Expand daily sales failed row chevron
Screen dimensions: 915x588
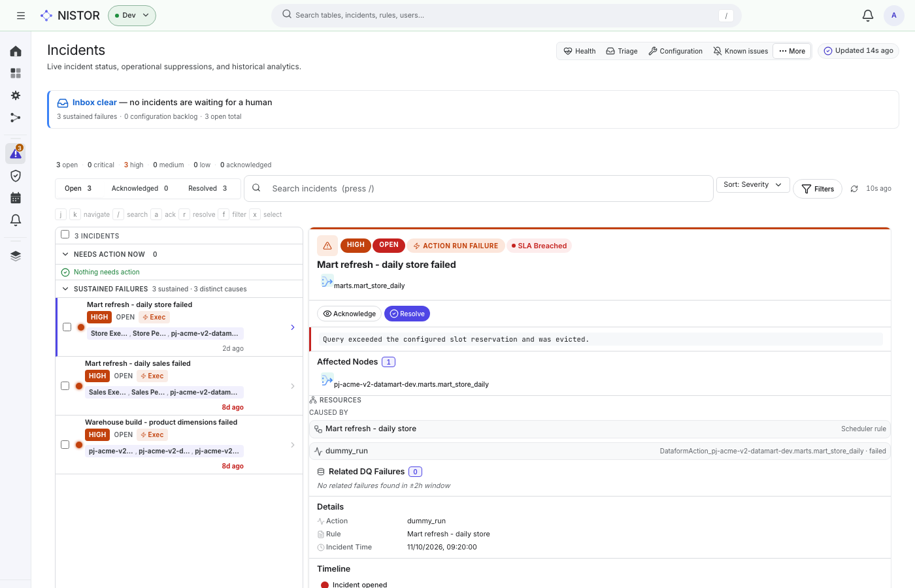point(292,386)
